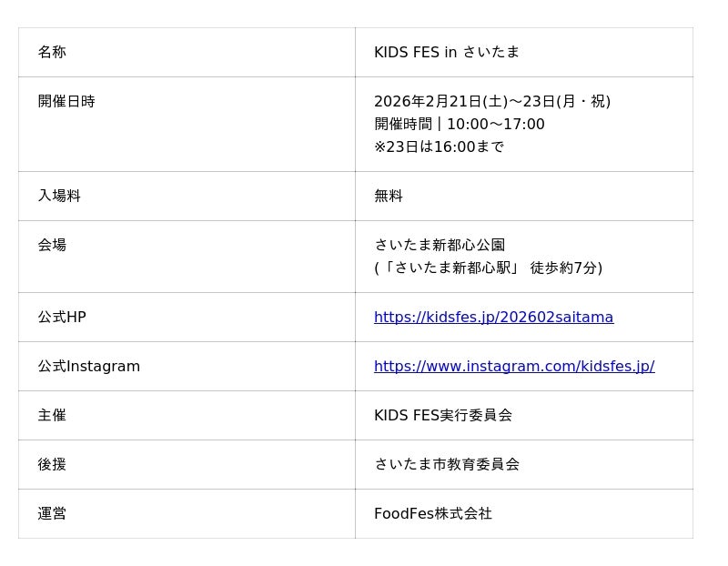Click the operator text FoodFes株式会社
This screenshot has height=566, width=728.
(x=433, y=514)
